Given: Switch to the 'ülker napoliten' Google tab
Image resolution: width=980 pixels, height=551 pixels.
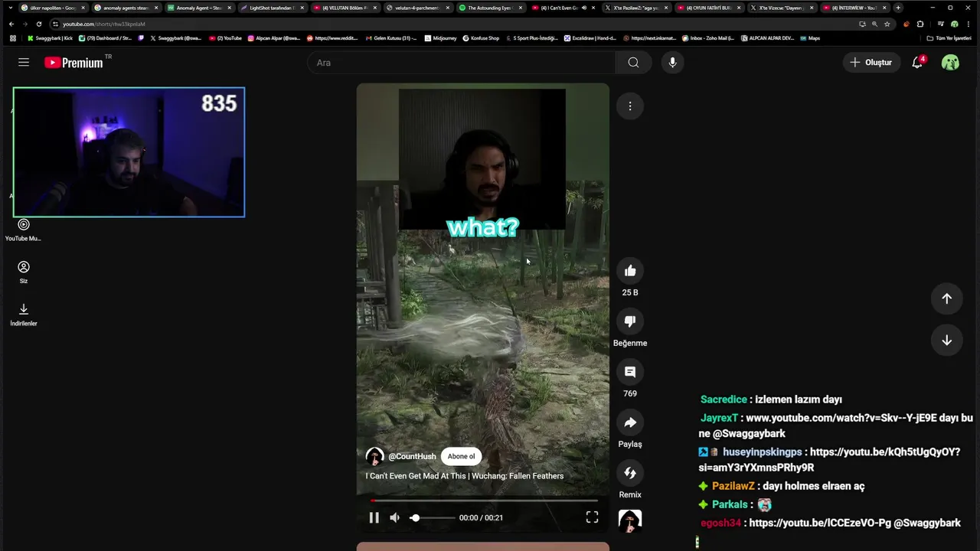Looking at the screenshot, I should (52, 8).
